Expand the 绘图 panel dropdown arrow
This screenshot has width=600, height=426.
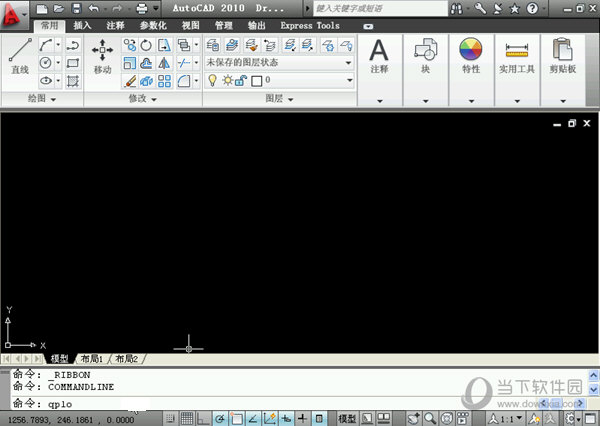pos(53,99)
